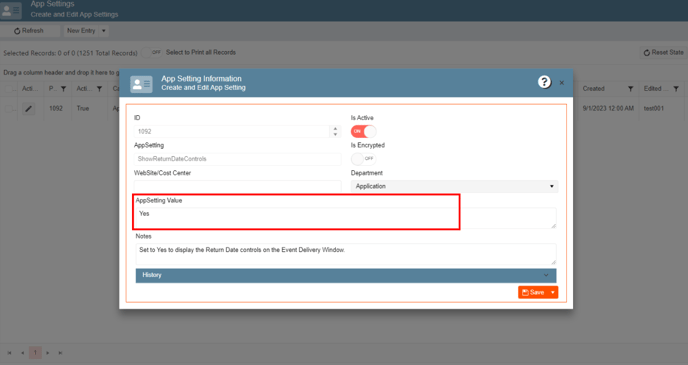
Task: Click the New Entry button
Action: click(81, 31)
